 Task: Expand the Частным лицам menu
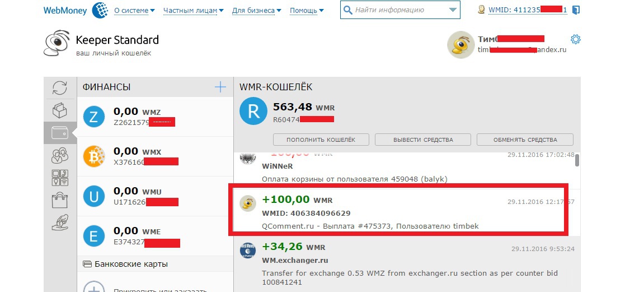pos(194,10)
